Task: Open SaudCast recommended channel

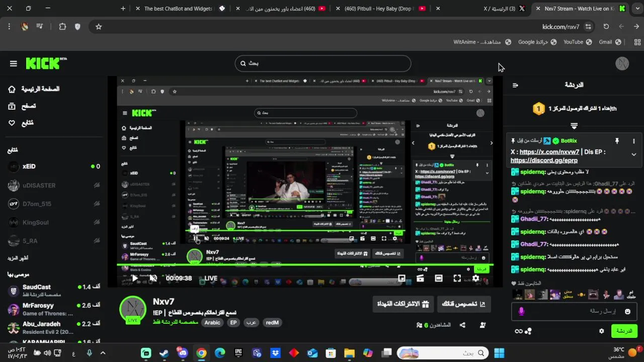Action: [54, 290]
